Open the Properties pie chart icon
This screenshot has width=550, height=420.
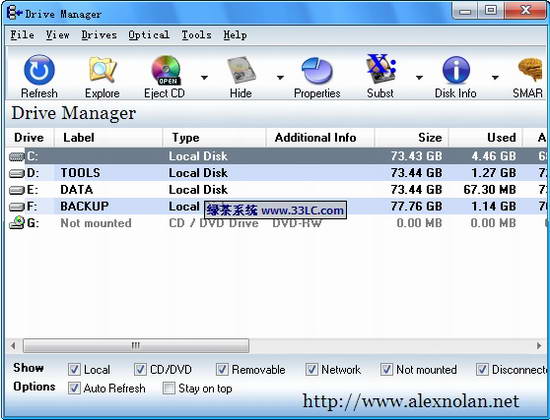(x=317, y=71)
